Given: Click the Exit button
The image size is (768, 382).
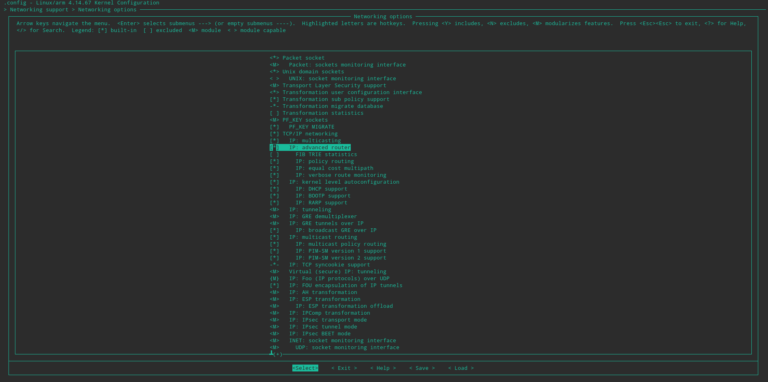Looking at the screenshot, I should tap(344, 368).
